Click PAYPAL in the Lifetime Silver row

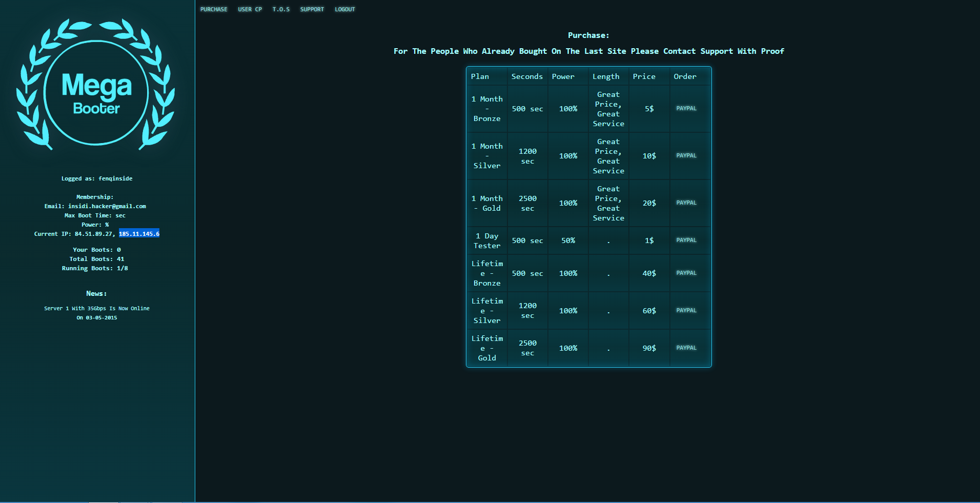[x=686, y=311]
